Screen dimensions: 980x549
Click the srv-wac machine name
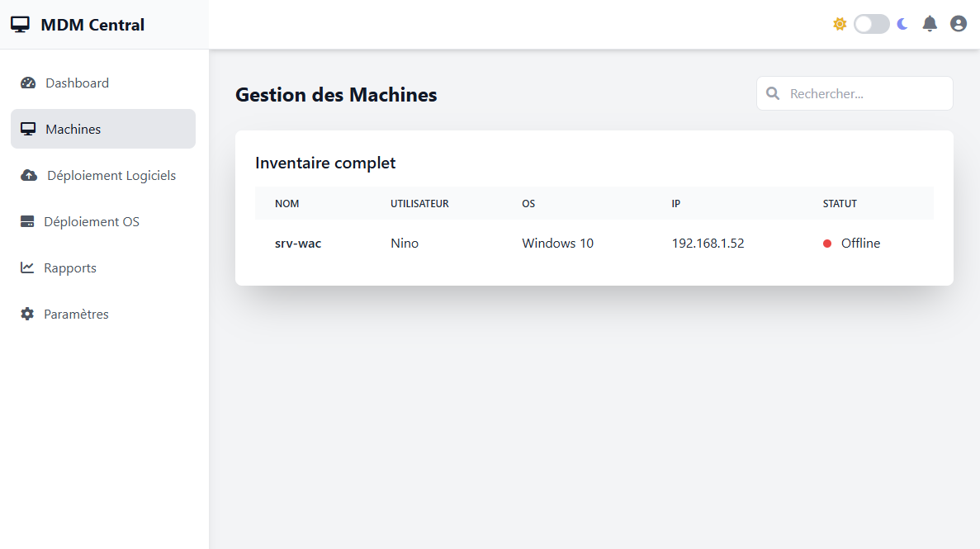[298, 244]
